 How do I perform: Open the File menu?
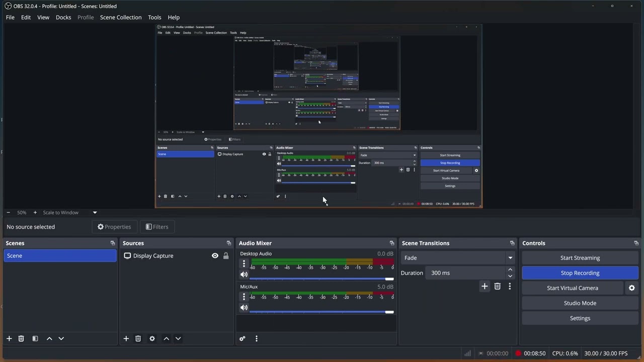point(10,17)
